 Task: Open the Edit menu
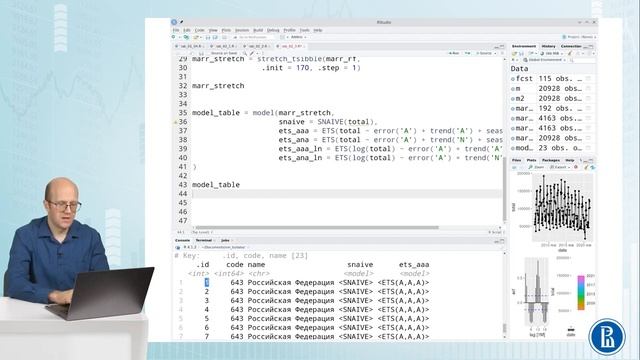[x=187, y=30]
